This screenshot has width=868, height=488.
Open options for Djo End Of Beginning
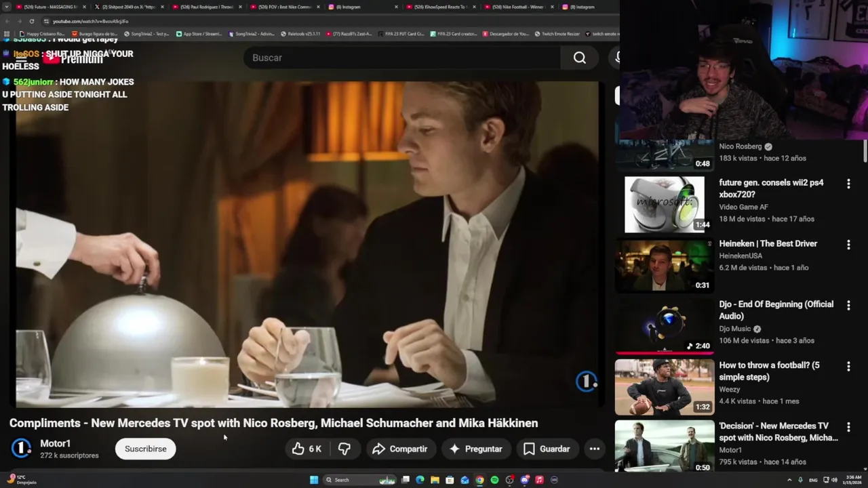pos(848,306)
